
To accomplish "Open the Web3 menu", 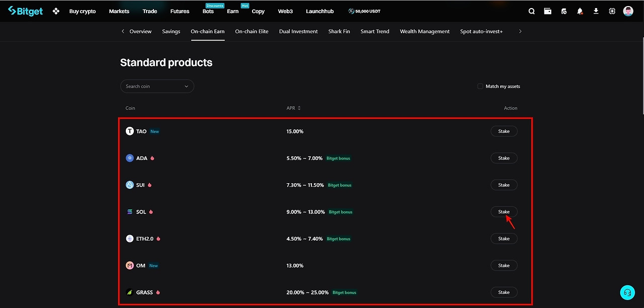I will pyautogui.click(x=285, y=11).
